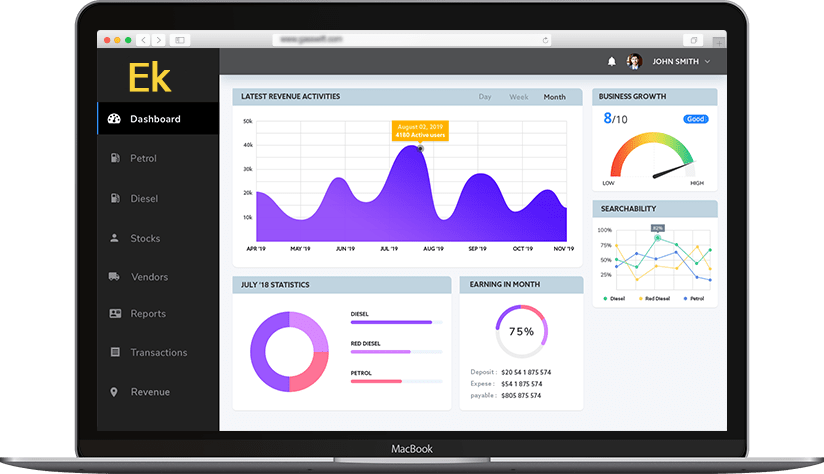Click the Diesel legend in Searchability

(x=614, y=298)
